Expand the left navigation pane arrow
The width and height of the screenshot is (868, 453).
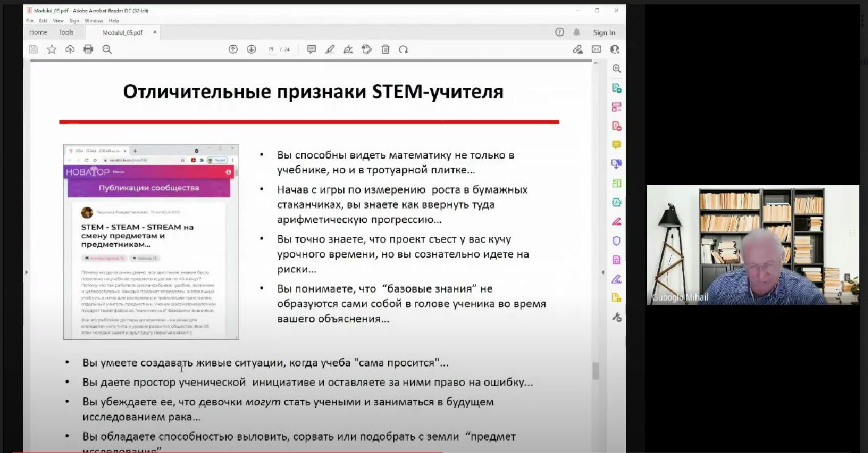[26, 272]
